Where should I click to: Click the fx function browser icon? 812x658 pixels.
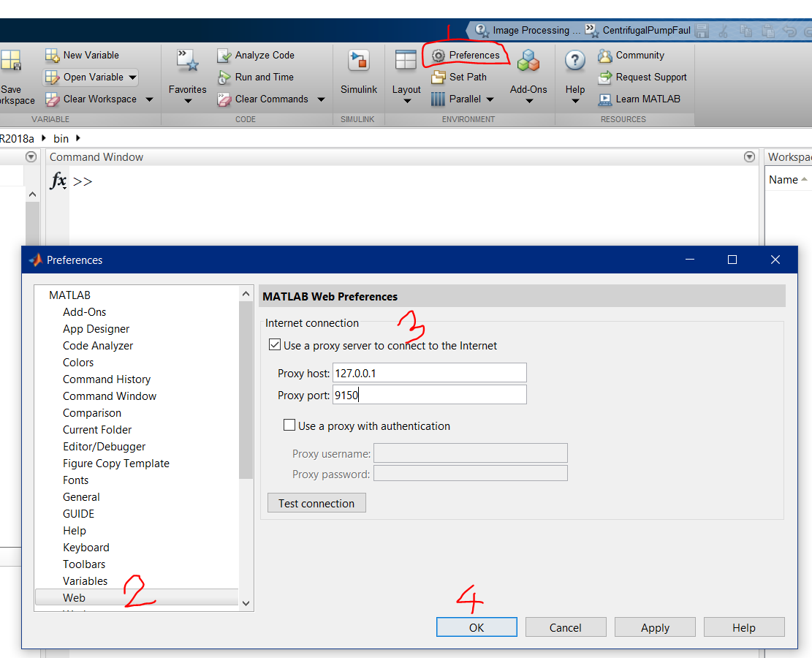pyautogui.click(x=58, y=181)
